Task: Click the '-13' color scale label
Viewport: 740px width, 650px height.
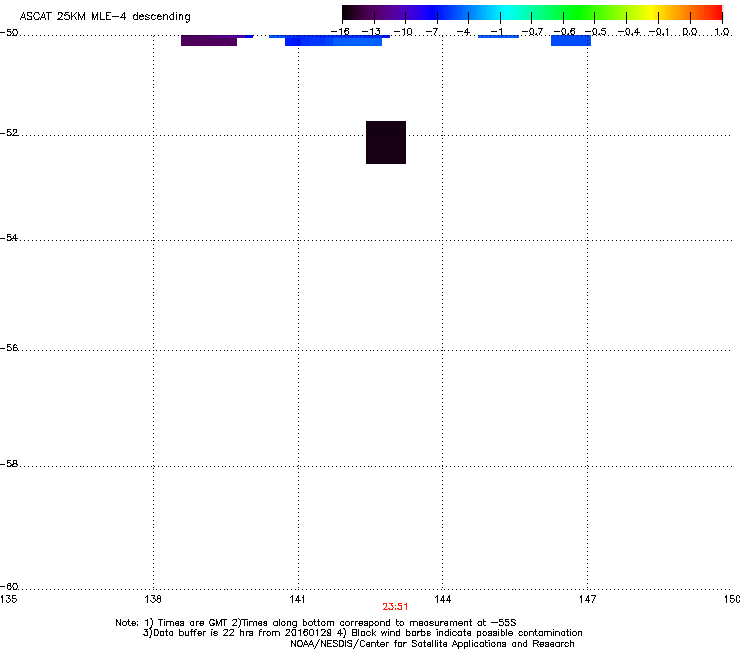Action: 371,32
